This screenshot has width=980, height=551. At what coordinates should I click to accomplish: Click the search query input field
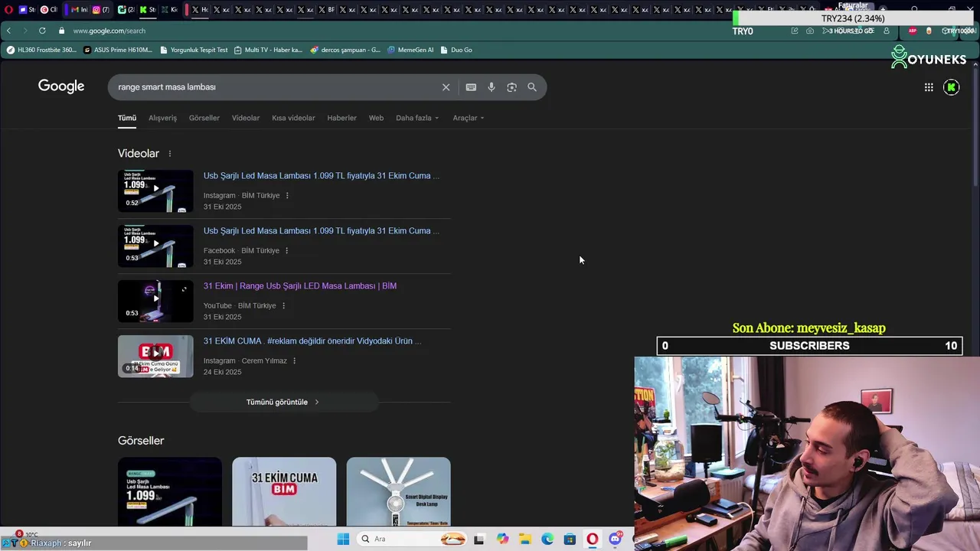point(276,87)
